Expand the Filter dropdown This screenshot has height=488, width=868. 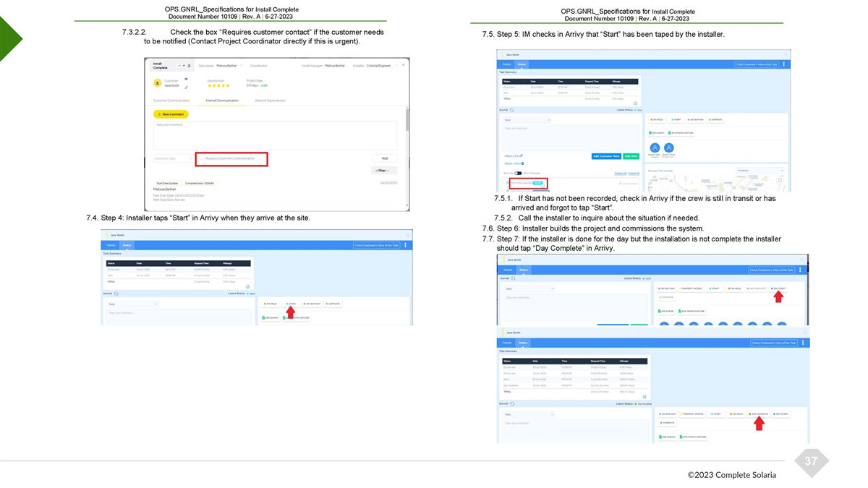coord(384,171)
